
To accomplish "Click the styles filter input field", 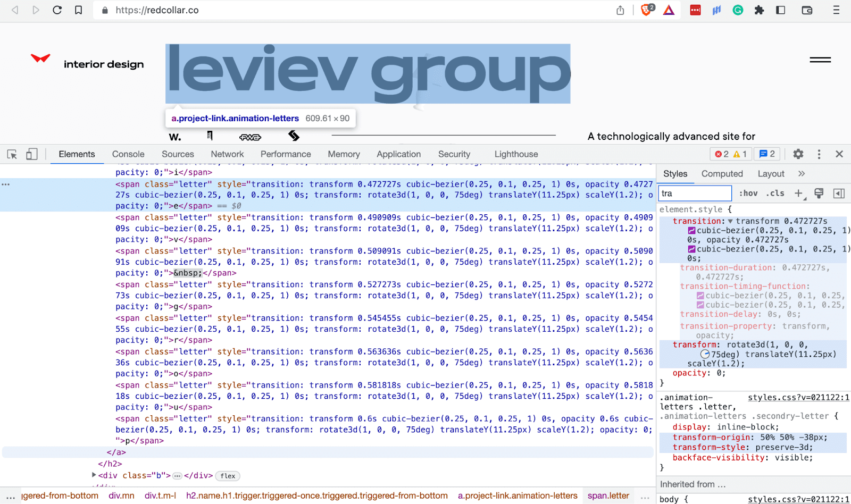I will point(695,194).
